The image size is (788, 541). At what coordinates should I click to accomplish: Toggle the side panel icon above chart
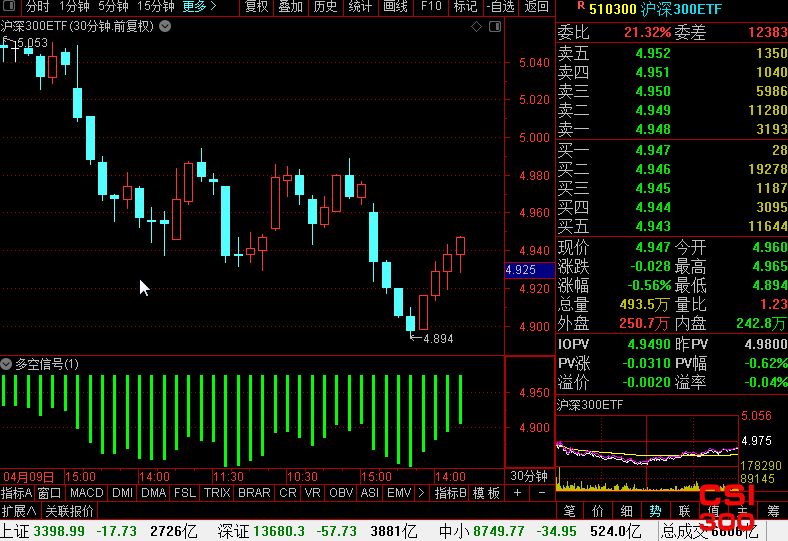coord(495,27)
